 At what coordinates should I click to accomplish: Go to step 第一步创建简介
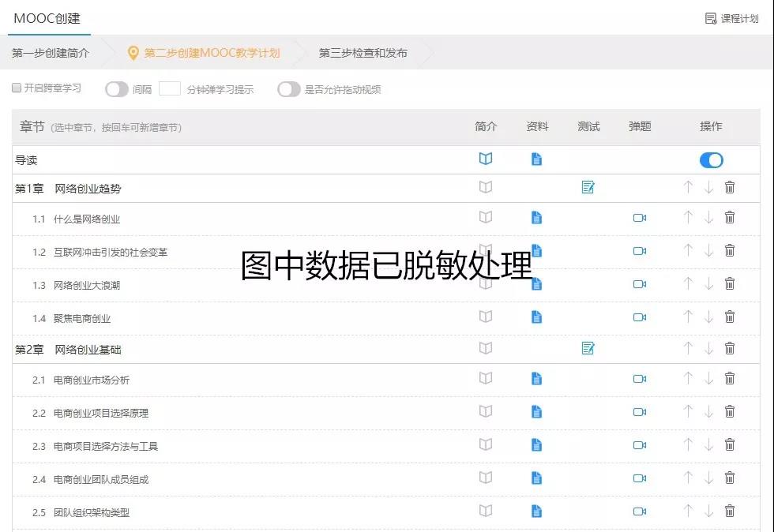pyautogui.click(x=51, y=53)
